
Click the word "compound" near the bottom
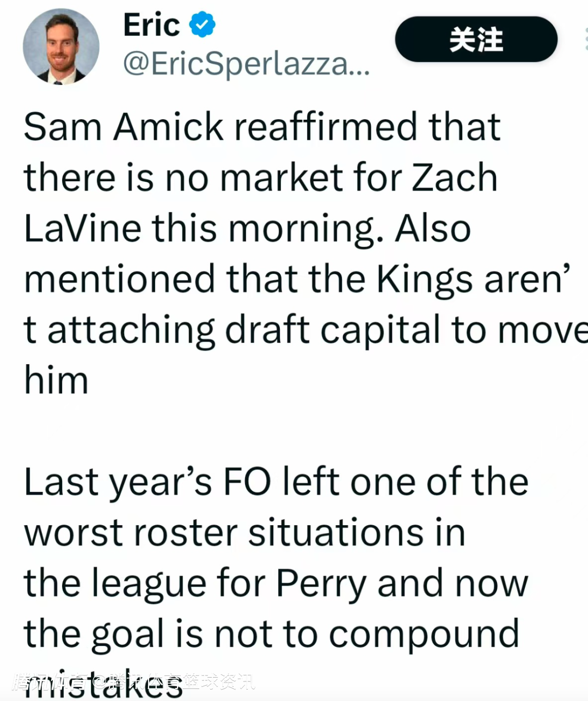(424, 635)
